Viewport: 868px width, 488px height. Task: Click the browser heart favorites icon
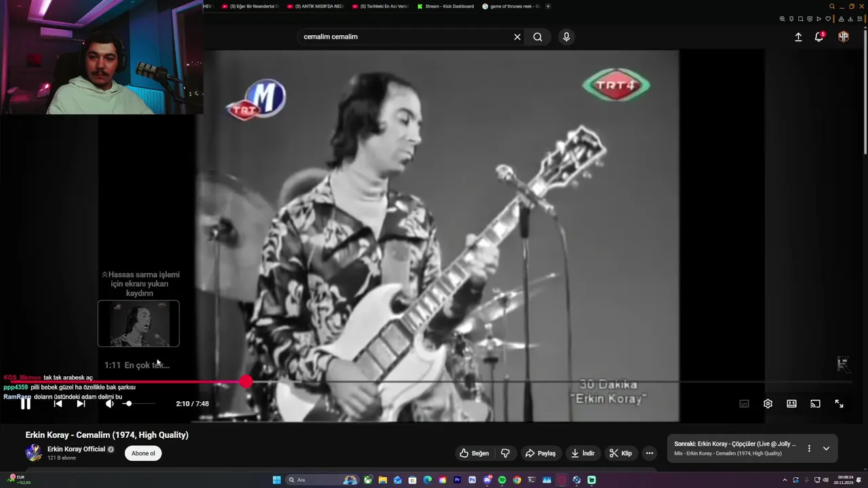[828, 19]
